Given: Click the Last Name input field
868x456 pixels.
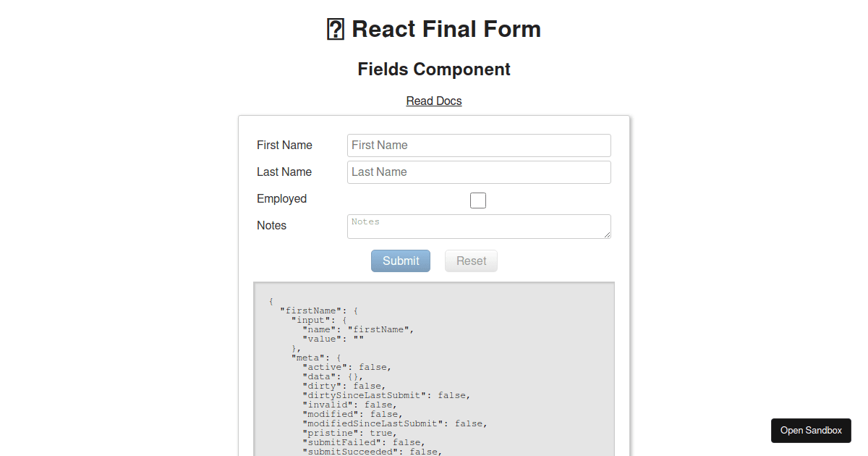Looking at the screenshot, I should coord(478,172).
